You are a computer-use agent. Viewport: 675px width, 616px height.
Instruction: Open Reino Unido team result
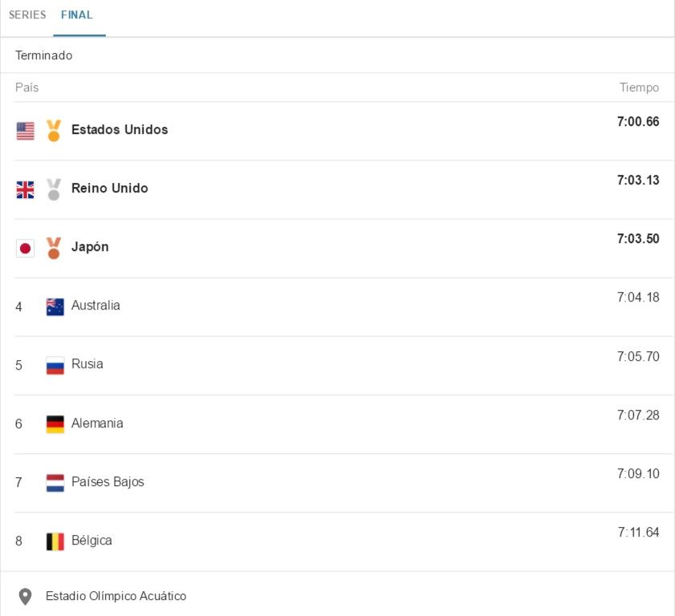110,188
